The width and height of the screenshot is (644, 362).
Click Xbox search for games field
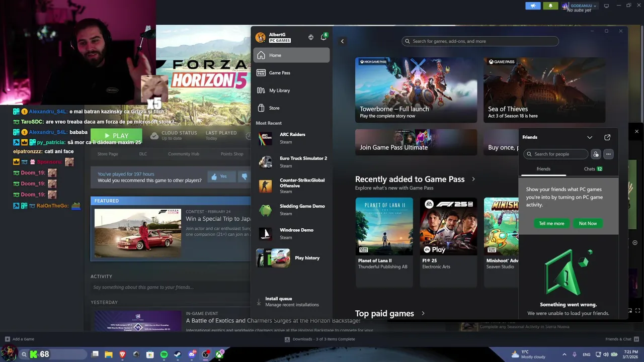coord(480,41)
